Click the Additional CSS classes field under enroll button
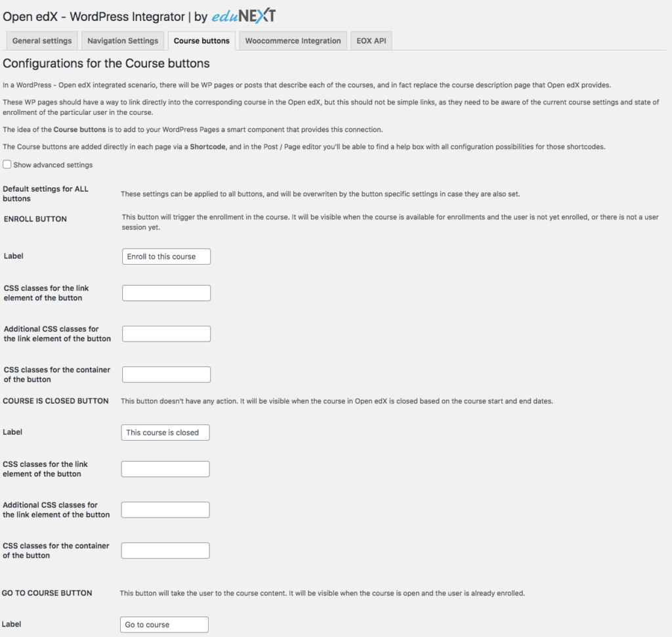The height and width of the screenshot is (637, 672). coord(165,333)
